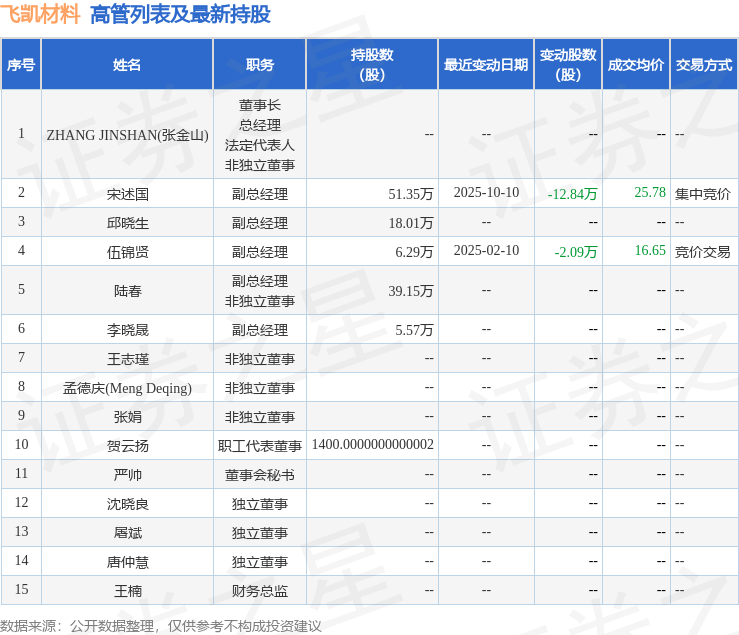Click the change value -12.84万
The height and width of the screenshot is (635, 739).
click(x=572, y=194)
